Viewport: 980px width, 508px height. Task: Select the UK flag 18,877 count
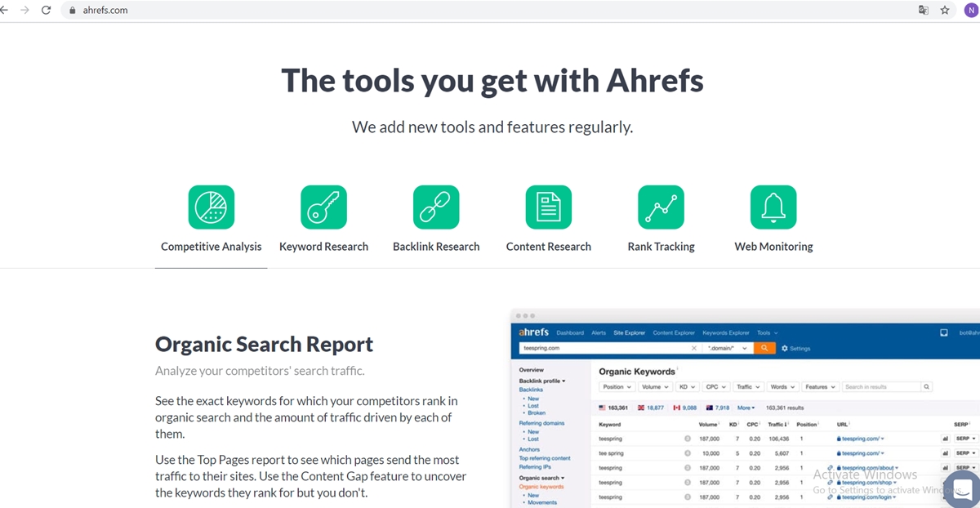point(651,408)
